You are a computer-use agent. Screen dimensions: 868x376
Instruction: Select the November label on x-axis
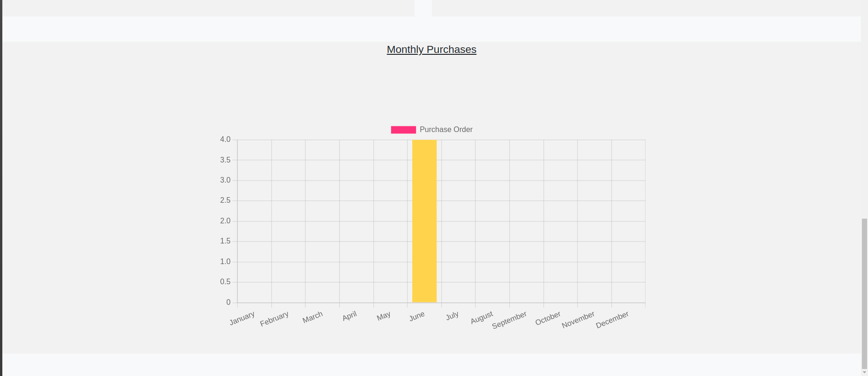578,319
